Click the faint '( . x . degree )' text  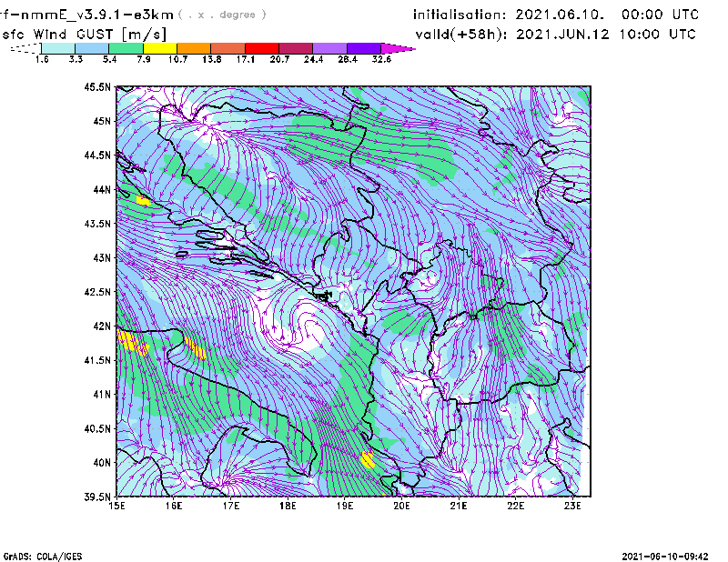pyautogui.click(x=222, y=15)
